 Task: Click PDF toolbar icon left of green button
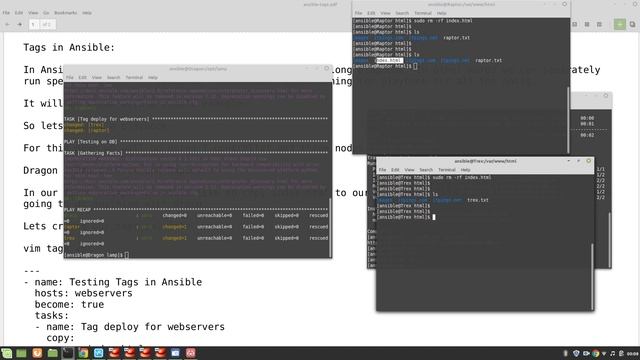[599, 24]
